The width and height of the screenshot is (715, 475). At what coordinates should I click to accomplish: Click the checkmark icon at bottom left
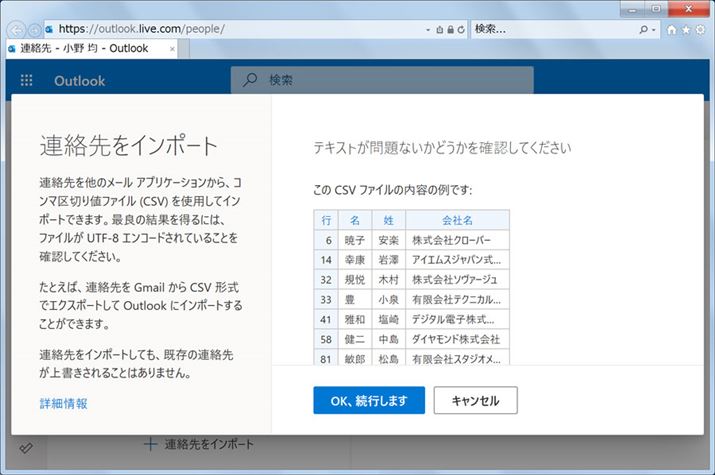25,449
